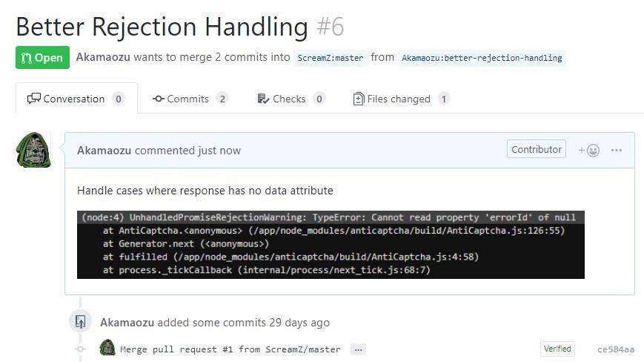Click the large Akamaozu avatar beside comment
Image resolution: width=644 pixels, height=362 pixels.
tap(34, 151)
